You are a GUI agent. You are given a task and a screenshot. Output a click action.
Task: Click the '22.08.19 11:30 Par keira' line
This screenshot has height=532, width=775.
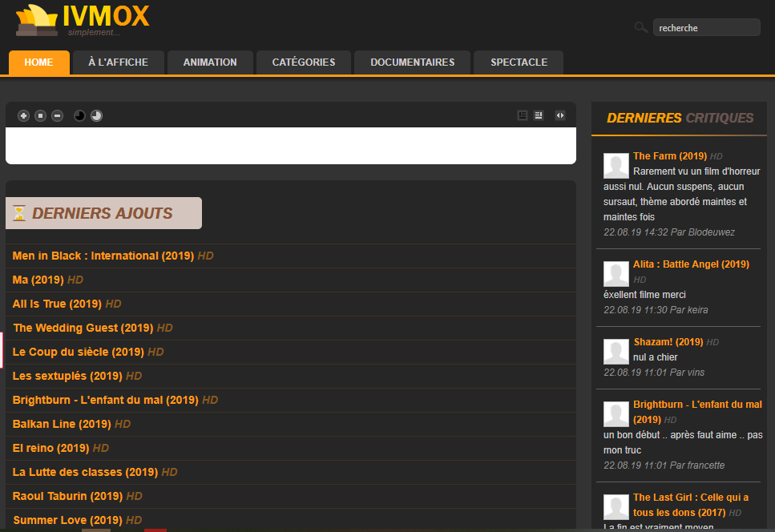click(656, 310)
